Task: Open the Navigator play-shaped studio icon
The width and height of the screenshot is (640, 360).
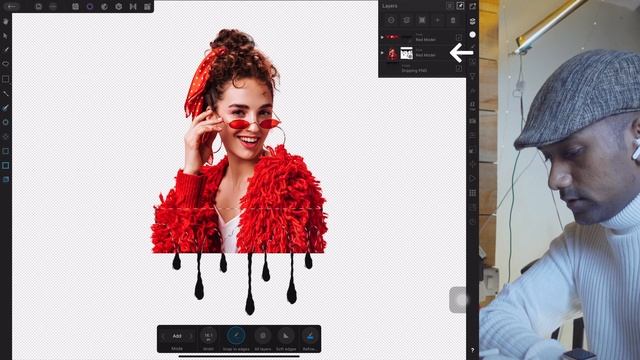Action: 473,178
